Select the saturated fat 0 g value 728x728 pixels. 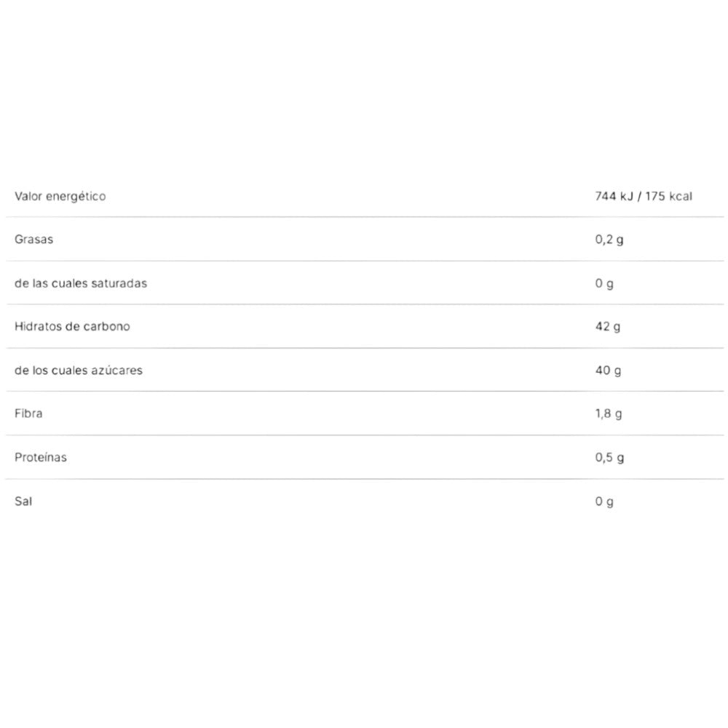click(x=604, y=283)
